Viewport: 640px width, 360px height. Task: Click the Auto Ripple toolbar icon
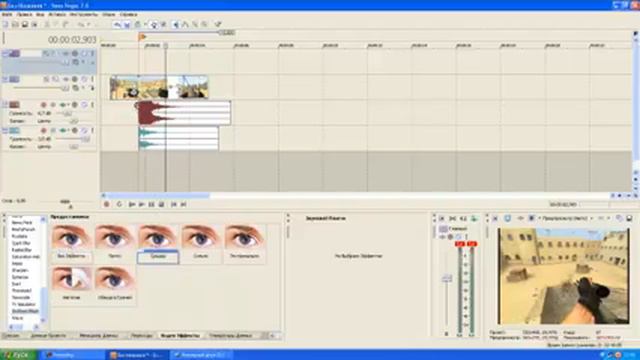click(x=138, y=25)
